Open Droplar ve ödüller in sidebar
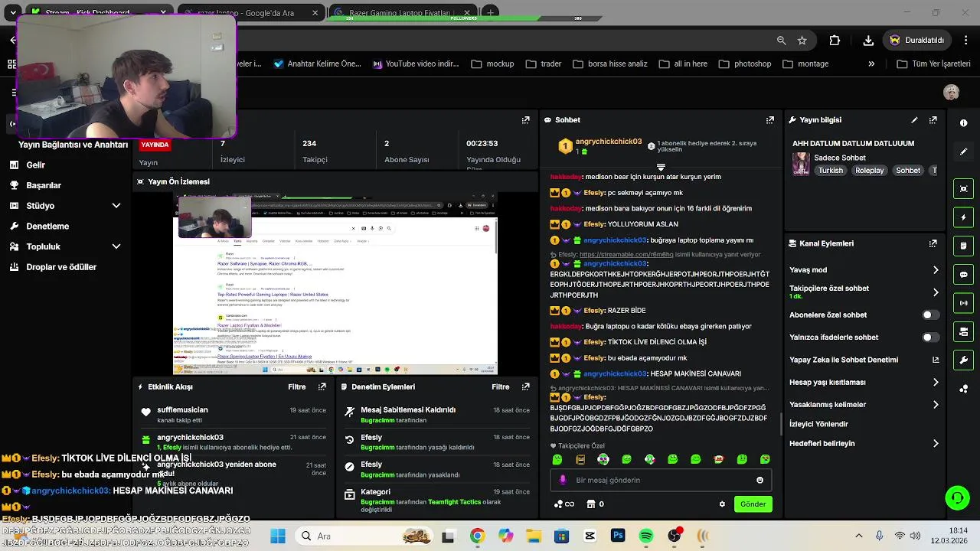 (53, 267)
